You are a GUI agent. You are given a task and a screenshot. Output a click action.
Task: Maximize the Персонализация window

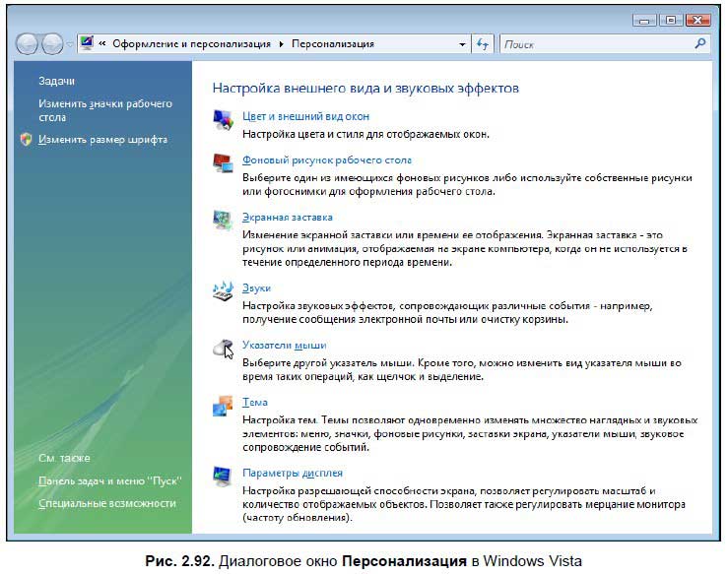coord(671,20)
